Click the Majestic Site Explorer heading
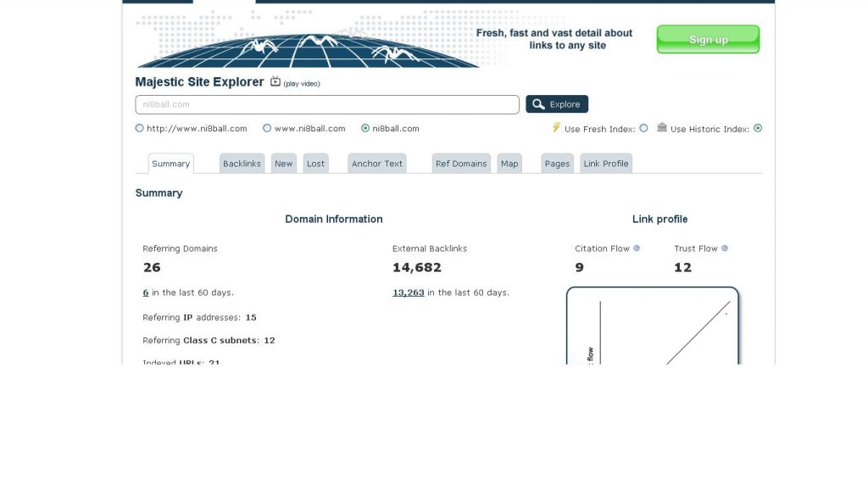The height and width of the screenshot is (490, 868). click(x=199, y=82)
